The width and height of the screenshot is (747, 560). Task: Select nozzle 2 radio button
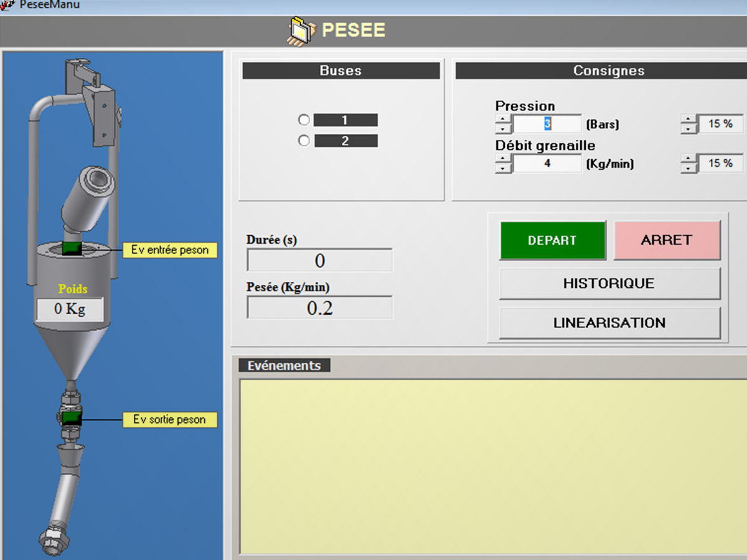tap(304, 141)
